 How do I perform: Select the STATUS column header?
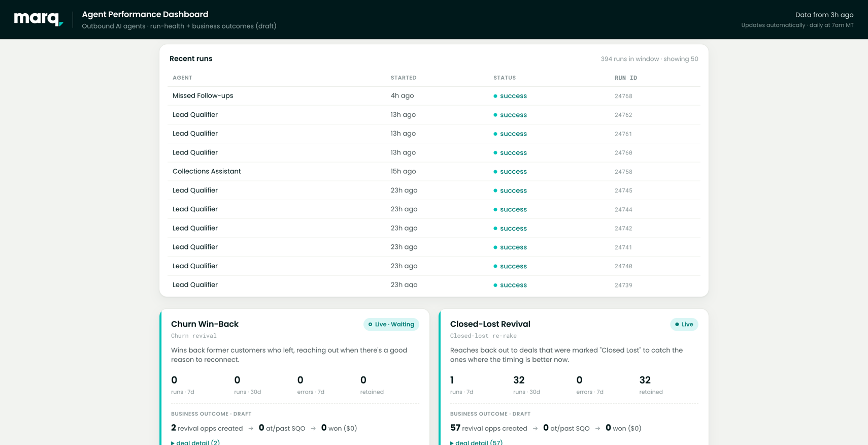tap(505, 78)
